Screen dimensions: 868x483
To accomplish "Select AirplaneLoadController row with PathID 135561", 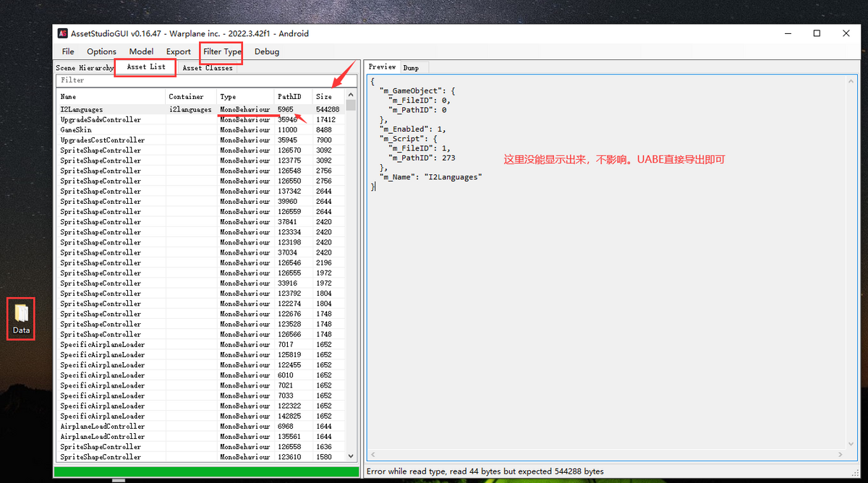I will pyautogui.click(x=201, y=436).
